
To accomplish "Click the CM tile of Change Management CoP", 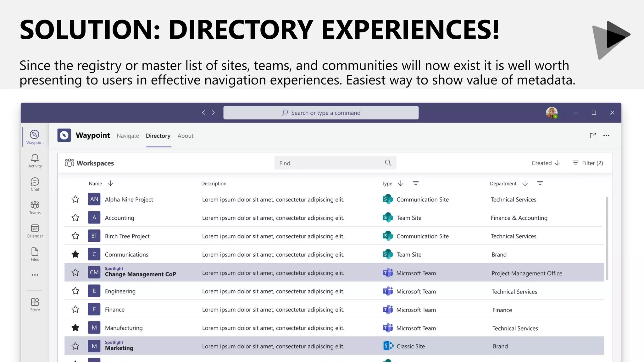I will tap(94, 272).
